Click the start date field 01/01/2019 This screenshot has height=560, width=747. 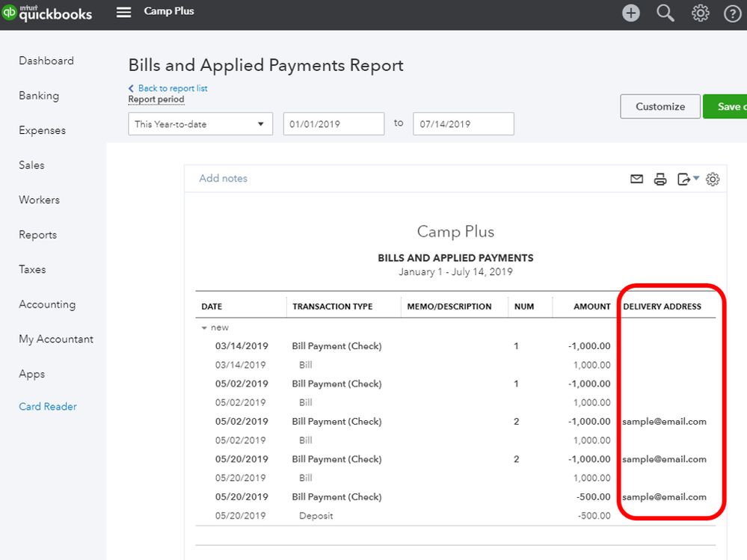(x=333, y=124)
